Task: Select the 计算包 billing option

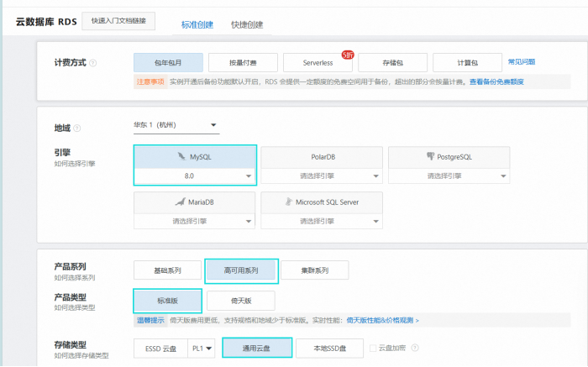Action: point(467,63)
